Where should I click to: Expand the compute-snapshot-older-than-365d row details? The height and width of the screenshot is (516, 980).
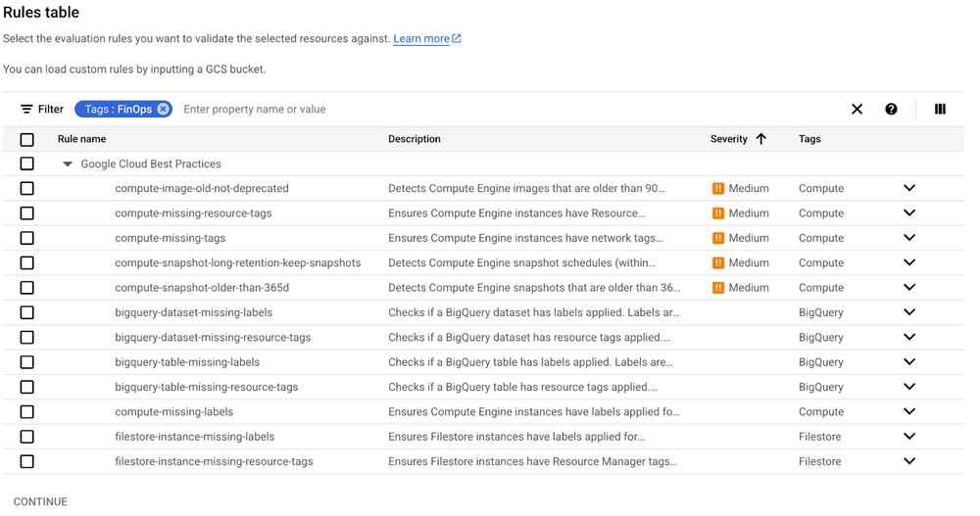(909, 288)
